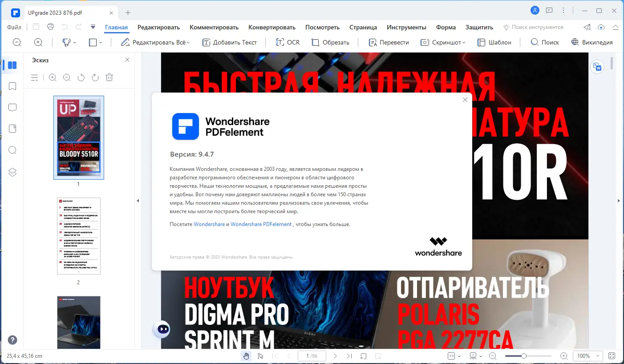Screen dimensions: 624x364
Task: Shrink thumbnails in the Эскиз panel
Action: 67,77
